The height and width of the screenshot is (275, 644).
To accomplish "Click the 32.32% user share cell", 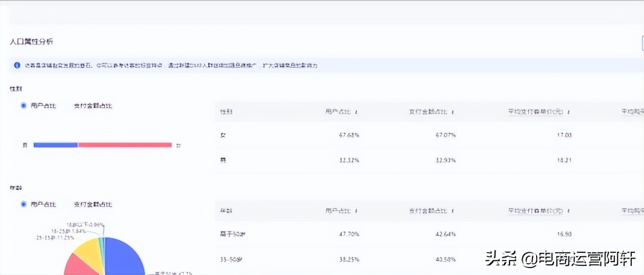I will click(x=349, y=160).
